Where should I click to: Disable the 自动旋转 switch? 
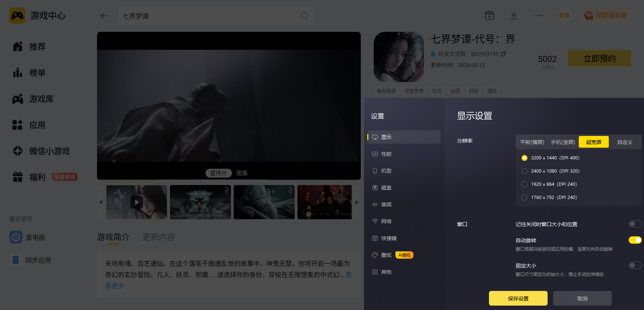(x=635, y=240)
